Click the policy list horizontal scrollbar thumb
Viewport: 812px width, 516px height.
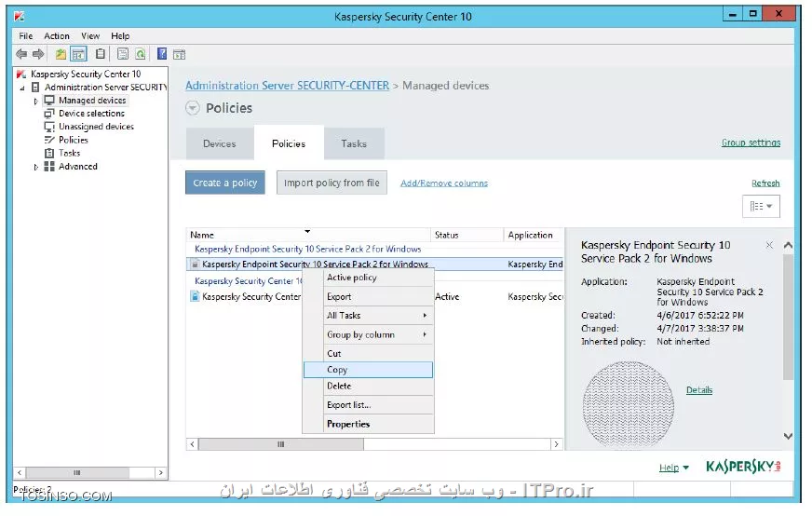click(x=280, y=444)
